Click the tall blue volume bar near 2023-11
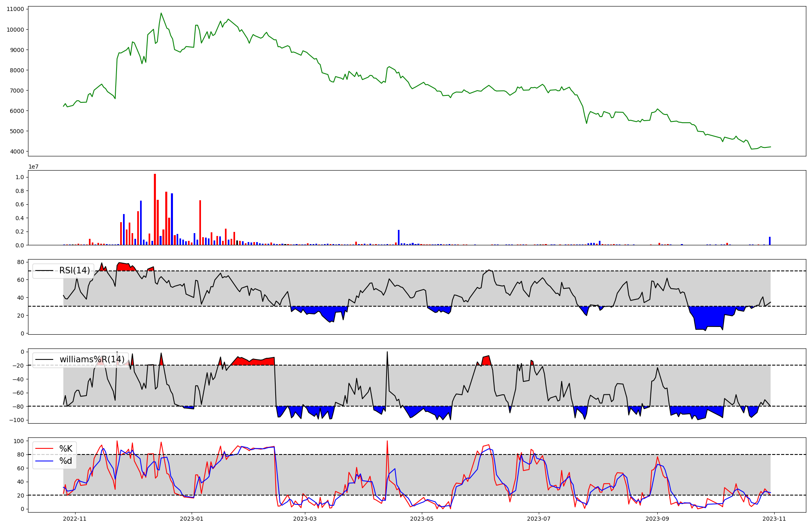Screen dimensions: 812x528 769,241
